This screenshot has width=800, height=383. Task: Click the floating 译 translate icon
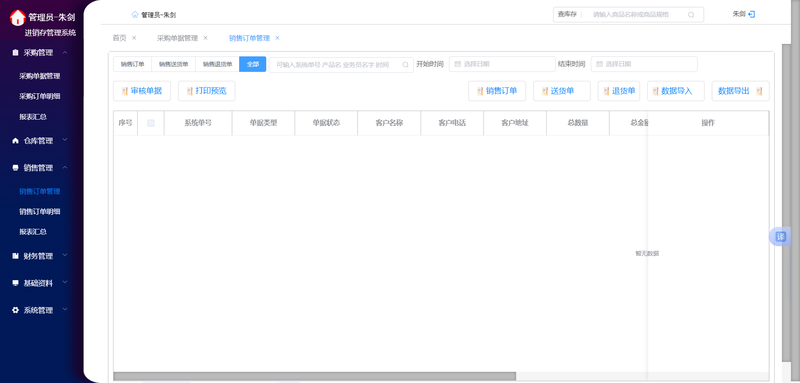[780, 237]
